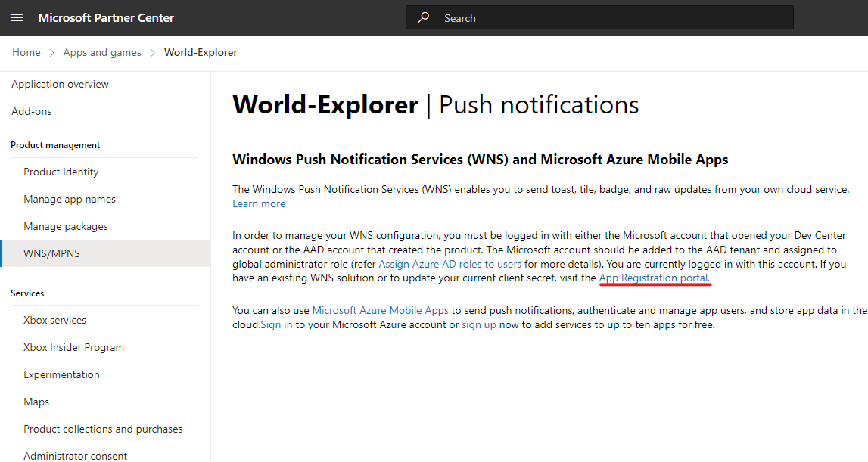Image resolution: width=868 pixels, height=462 pixels.
Task: Open Product collections and purchases
Action: (x=103, y=429)
